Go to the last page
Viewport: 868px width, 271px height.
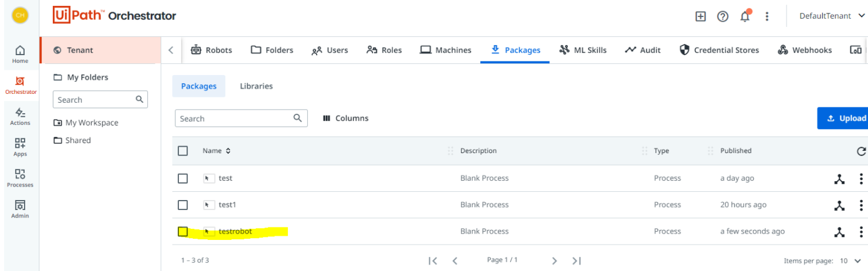click(577, 260)
